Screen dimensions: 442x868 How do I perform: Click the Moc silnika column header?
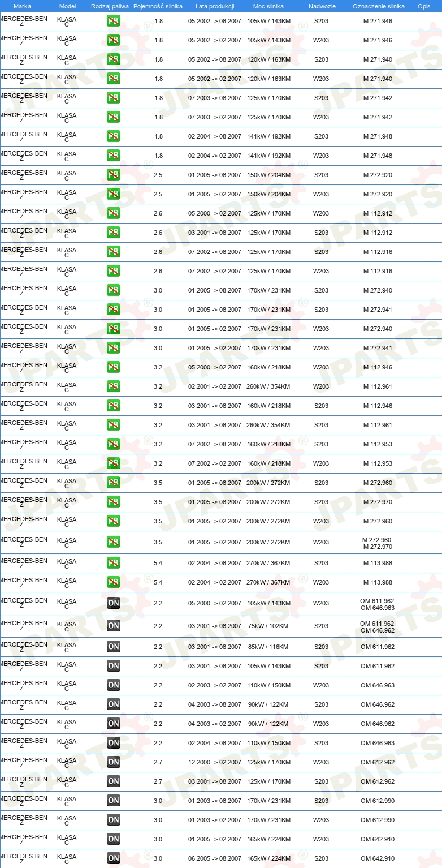[268, 6]
